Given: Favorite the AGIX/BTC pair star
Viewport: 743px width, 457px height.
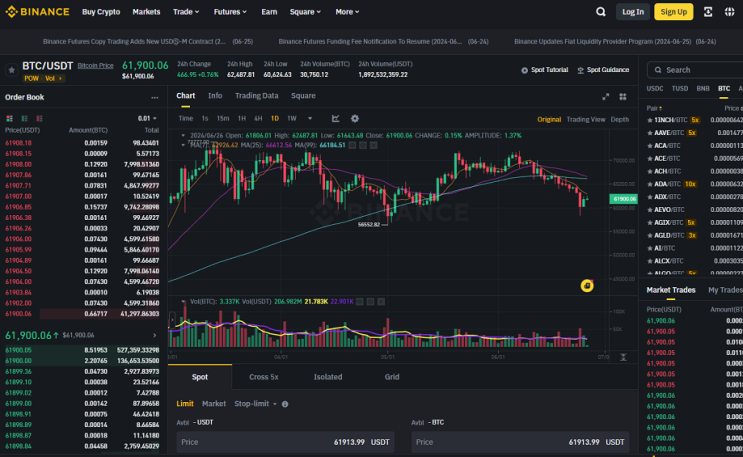Looking at the screenshot, I should [650, 222].
